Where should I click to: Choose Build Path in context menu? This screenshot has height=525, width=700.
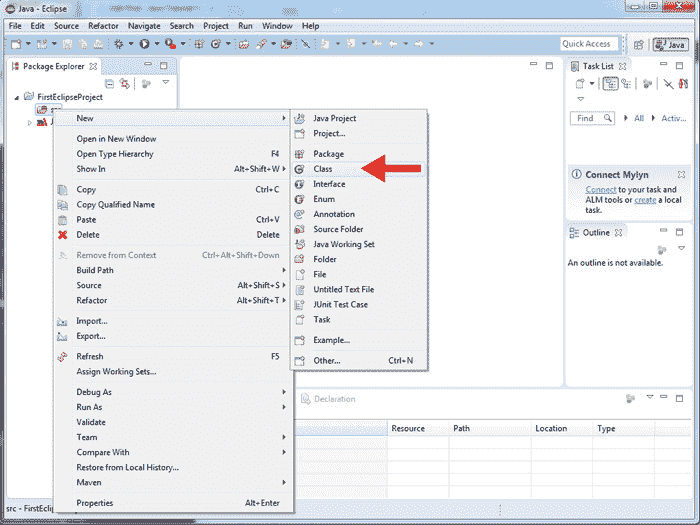point(173,270)
